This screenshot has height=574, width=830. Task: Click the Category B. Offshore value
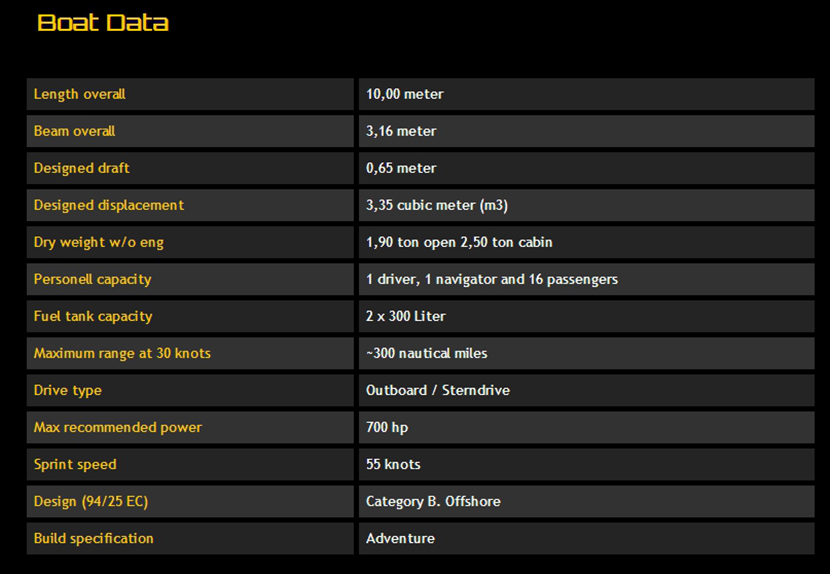(x=433, y=501)
